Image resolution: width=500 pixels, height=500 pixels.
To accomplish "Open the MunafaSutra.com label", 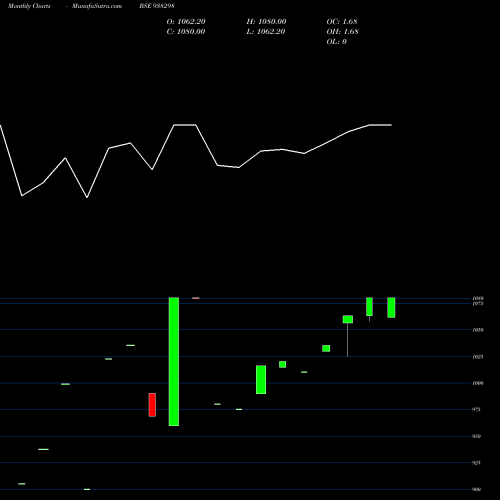I will [97, 6].
